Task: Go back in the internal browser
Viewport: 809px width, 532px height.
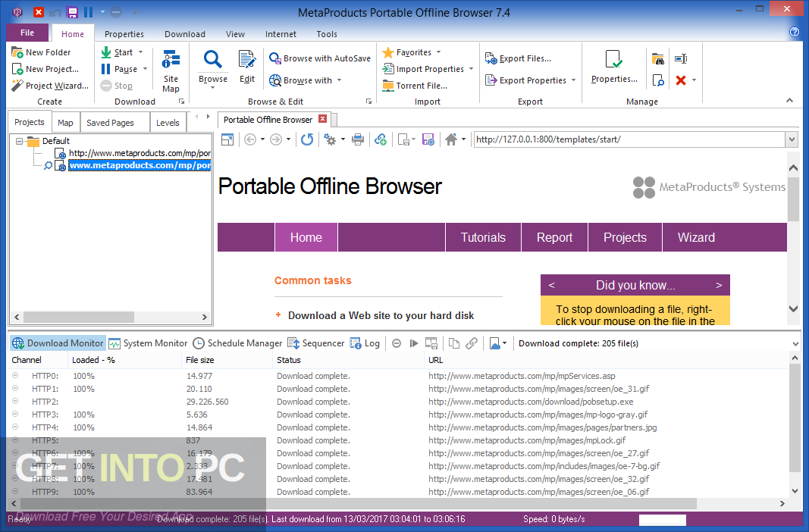Action: [250, 139]
